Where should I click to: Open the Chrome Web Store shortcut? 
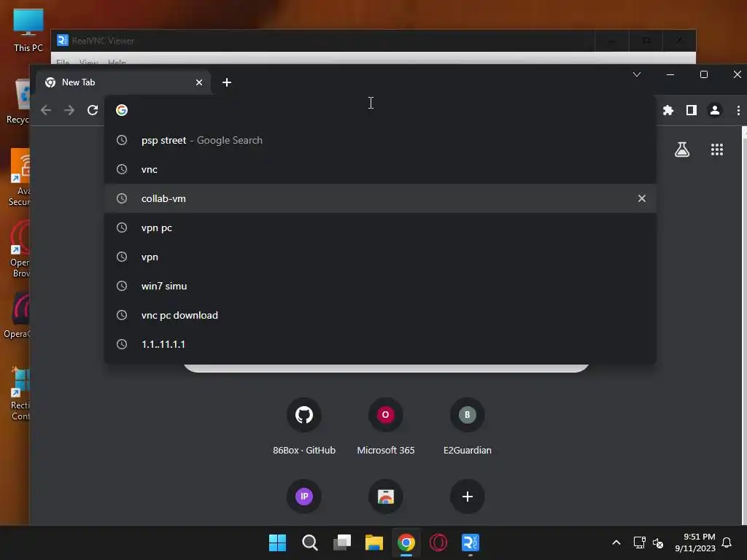[x=385, y=497]
